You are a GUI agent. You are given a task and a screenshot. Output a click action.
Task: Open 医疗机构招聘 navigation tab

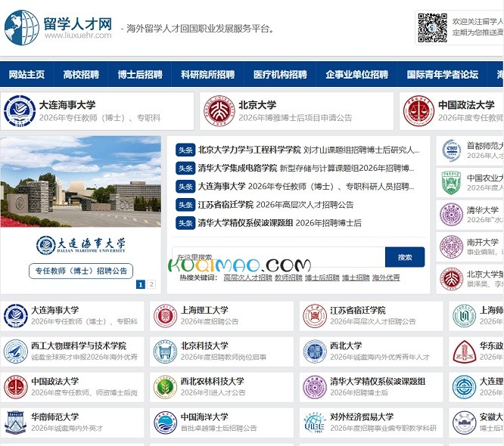280,75
